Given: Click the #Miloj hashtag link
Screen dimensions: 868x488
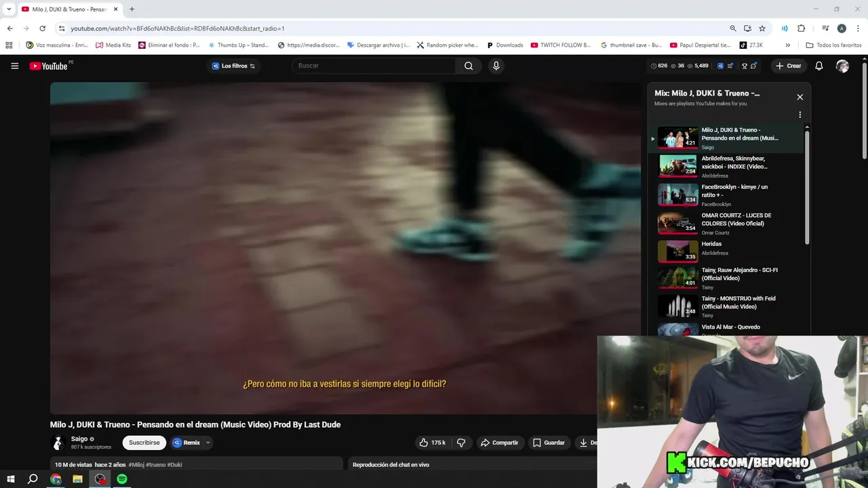Looking at the screenshot, I should pos(136,464).
